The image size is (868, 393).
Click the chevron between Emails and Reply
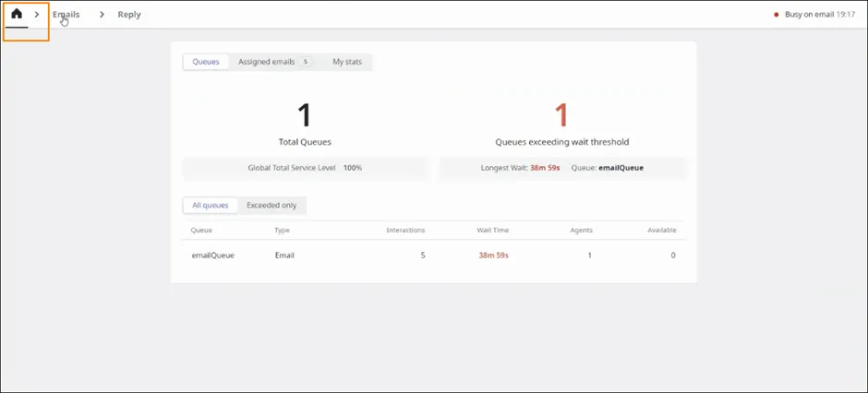[102, 15]
